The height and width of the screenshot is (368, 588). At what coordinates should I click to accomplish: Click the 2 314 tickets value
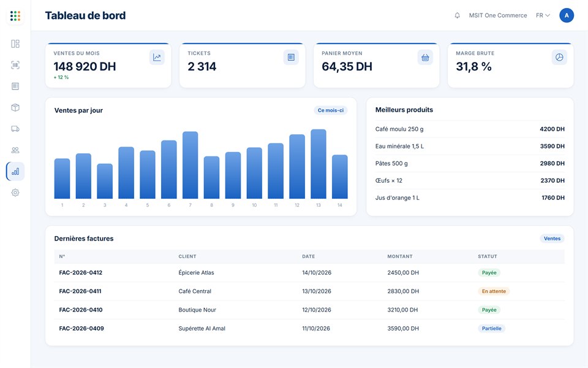[202, 66]
